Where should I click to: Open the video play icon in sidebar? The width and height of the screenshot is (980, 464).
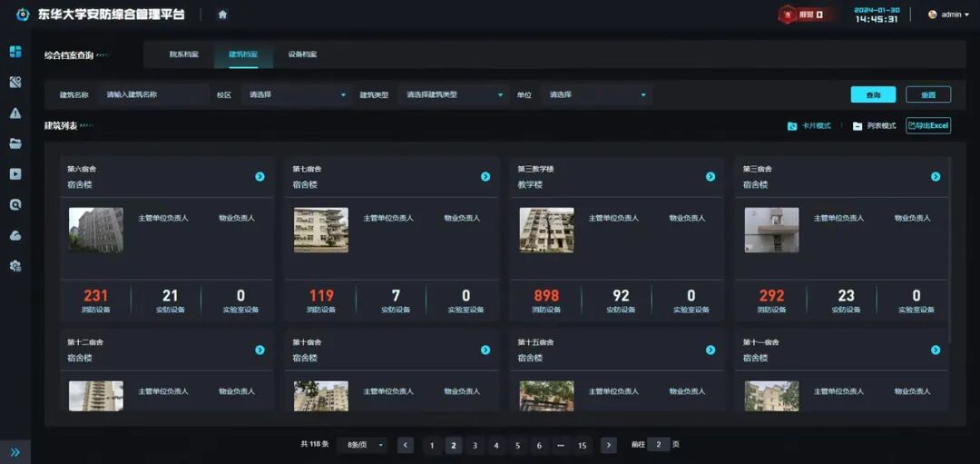[15, 173]
